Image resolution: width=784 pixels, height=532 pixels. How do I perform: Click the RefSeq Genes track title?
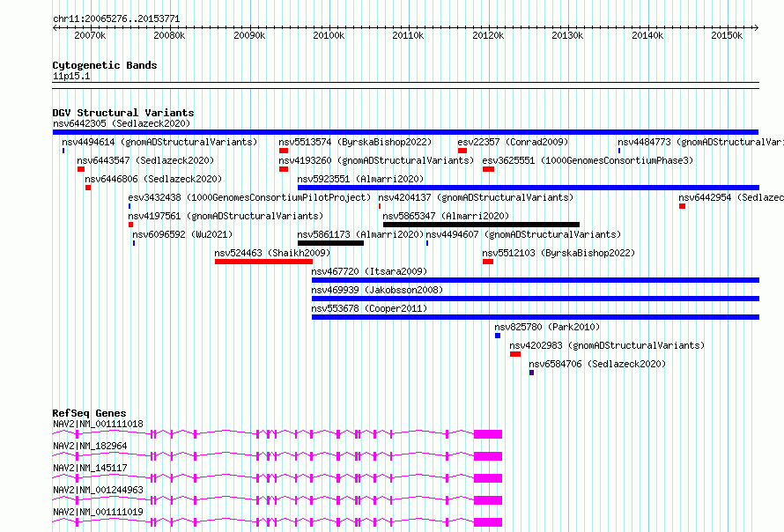[x=89, y=413]
